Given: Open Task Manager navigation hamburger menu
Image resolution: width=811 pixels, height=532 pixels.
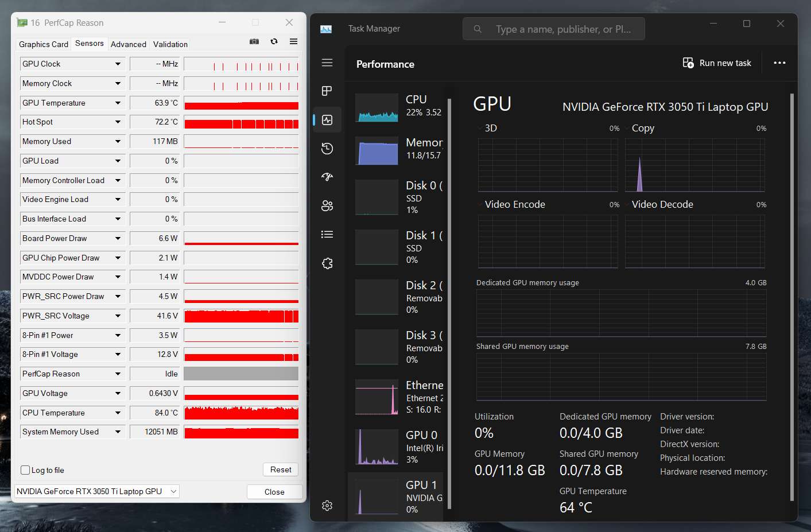Looking at the screenshot, I should pos(327,63).
